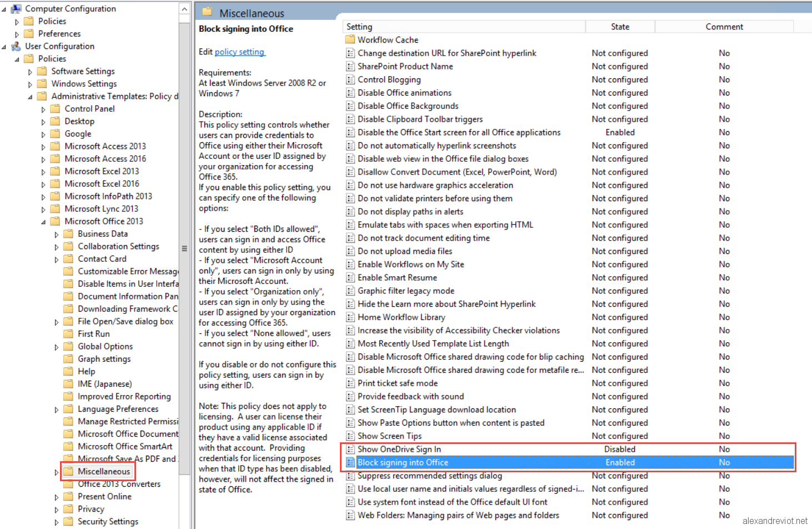Collapse the Microsoft Office 2013 node
This screenshot has width=812, height=529.
click(x=43, y=222)
